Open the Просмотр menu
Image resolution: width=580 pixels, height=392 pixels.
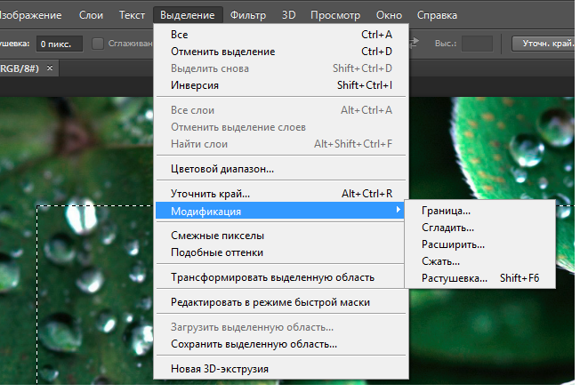click(x=335, y=15)
